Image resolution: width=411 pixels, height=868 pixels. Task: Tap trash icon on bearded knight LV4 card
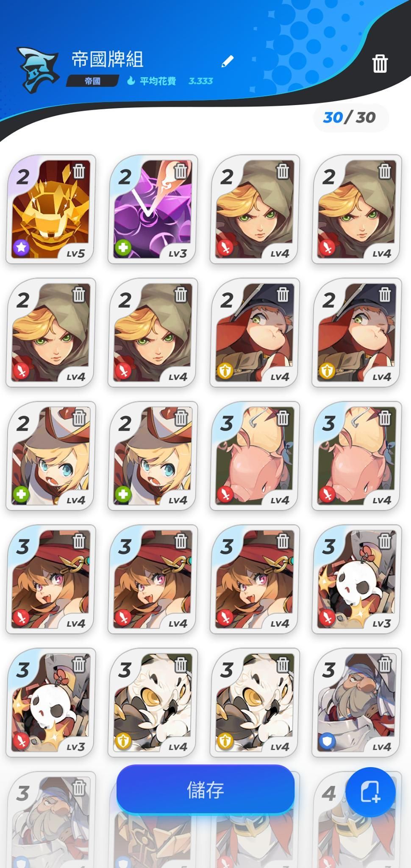pyautogui.click(x=385, y=665)
